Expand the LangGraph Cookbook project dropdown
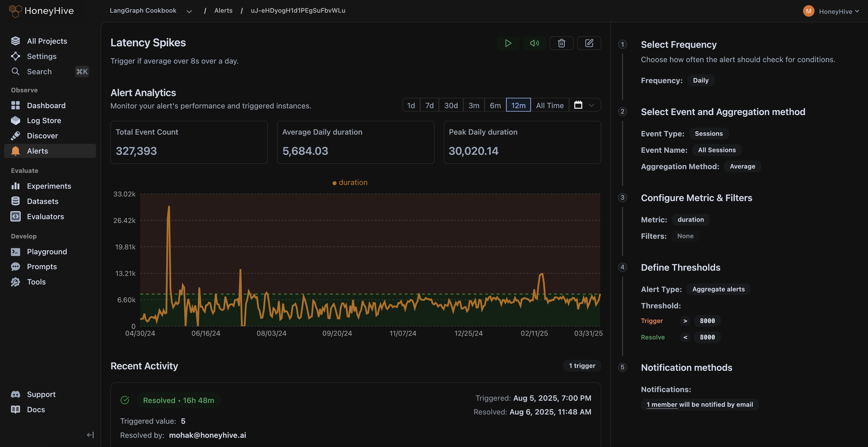Image resolution: width=868 pixels, height=447 pixels. (x=189, y=11)
